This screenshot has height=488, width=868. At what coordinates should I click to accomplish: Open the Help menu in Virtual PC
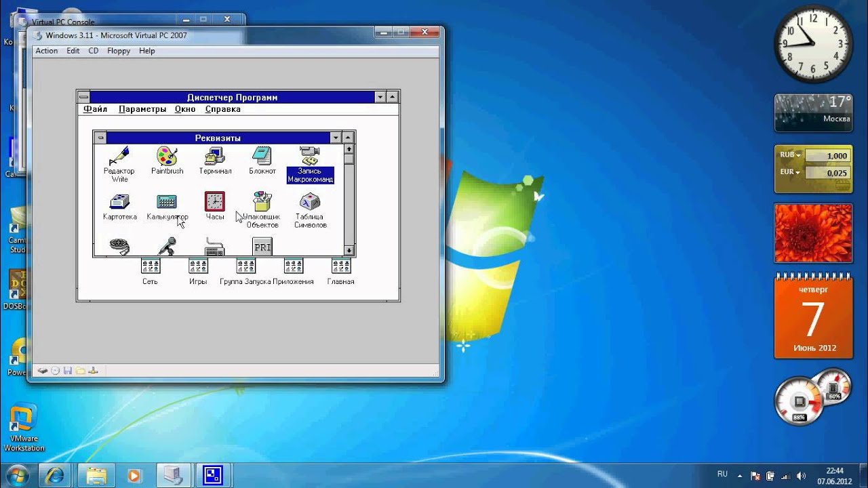[x=147, y=51]
